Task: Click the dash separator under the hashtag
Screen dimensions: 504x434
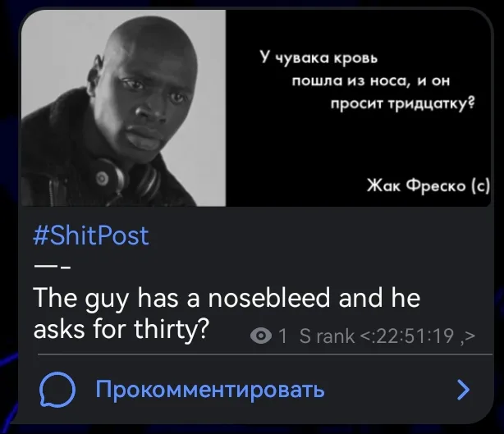Action: (52, 267)
